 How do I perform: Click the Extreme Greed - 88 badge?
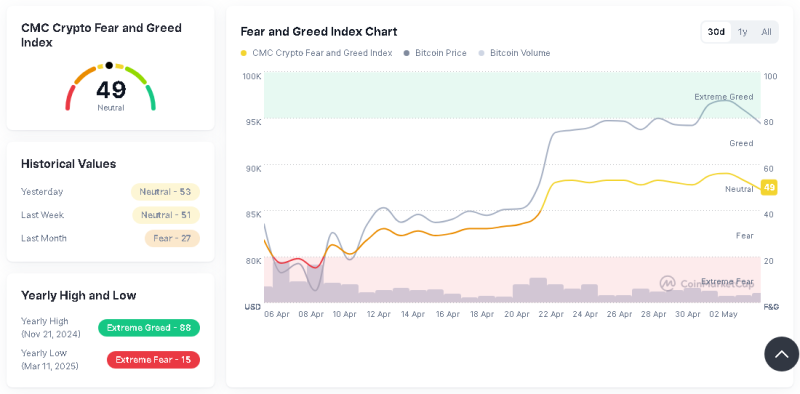[149, 328]
